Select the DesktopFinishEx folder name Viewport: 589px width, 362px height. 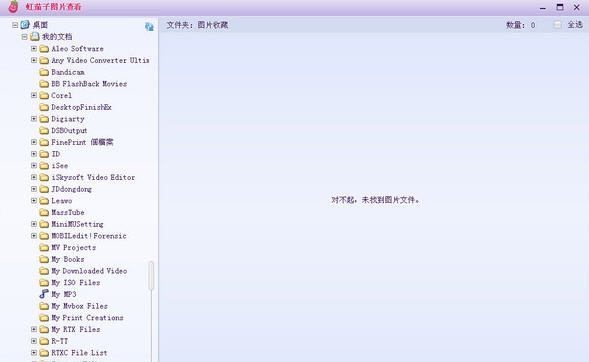coord(82,107)
